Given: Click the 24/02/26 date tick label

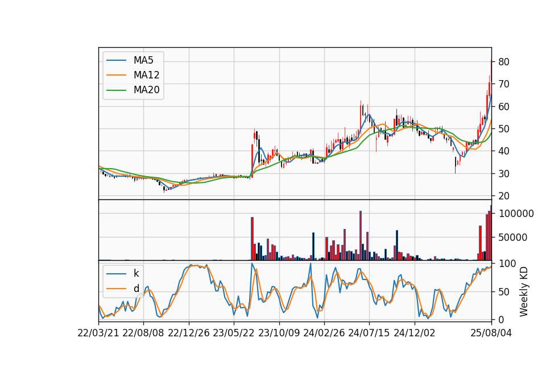Looking at the screenshot, I should pyautogui.click(x=324, y=333).
